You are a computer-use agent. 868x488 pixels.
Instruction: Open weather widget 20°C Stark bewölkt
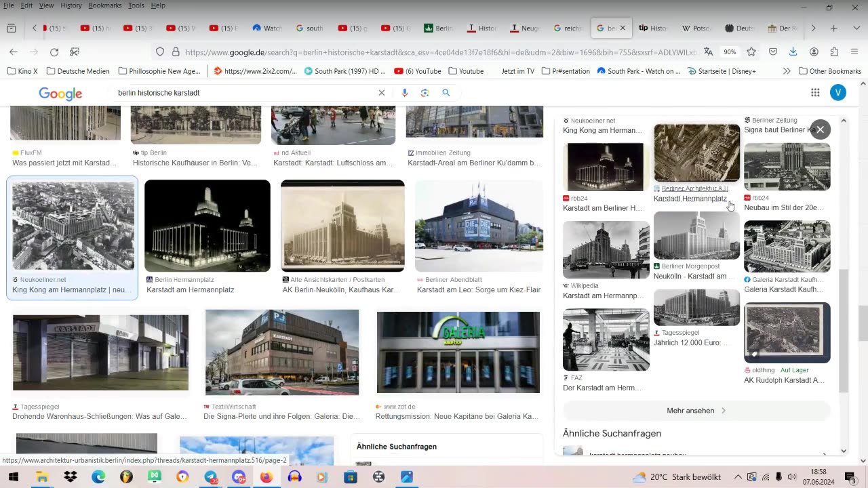pos(676,477)
